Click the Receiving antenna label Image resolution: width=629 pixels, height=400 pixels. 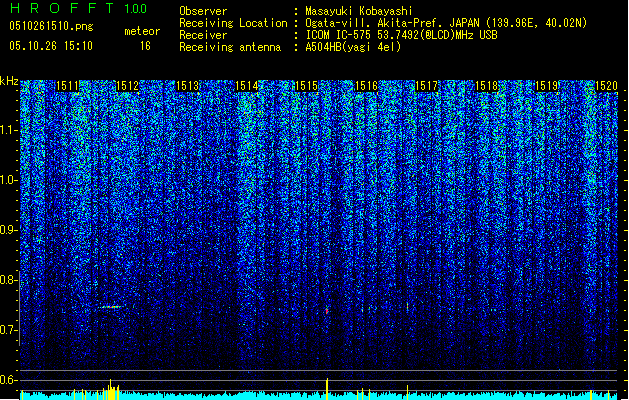pyautogui.click(x=230, y=47)
